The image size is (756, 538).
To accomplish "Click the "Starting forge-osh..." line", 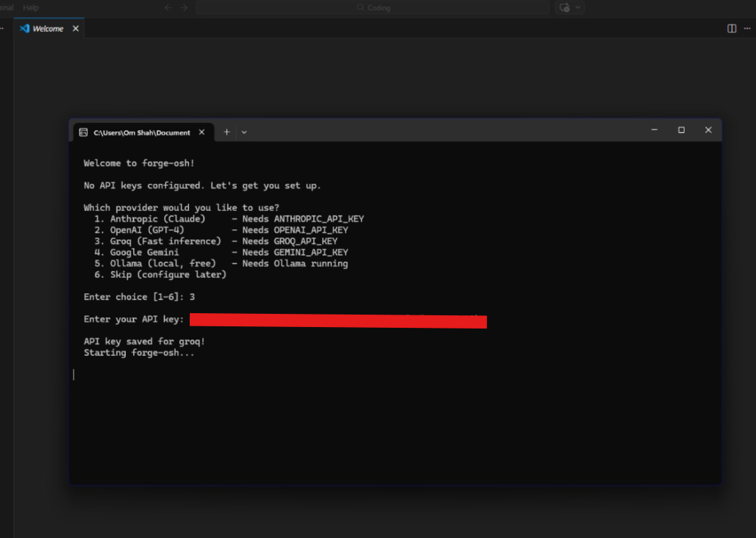I will point(139,353).
